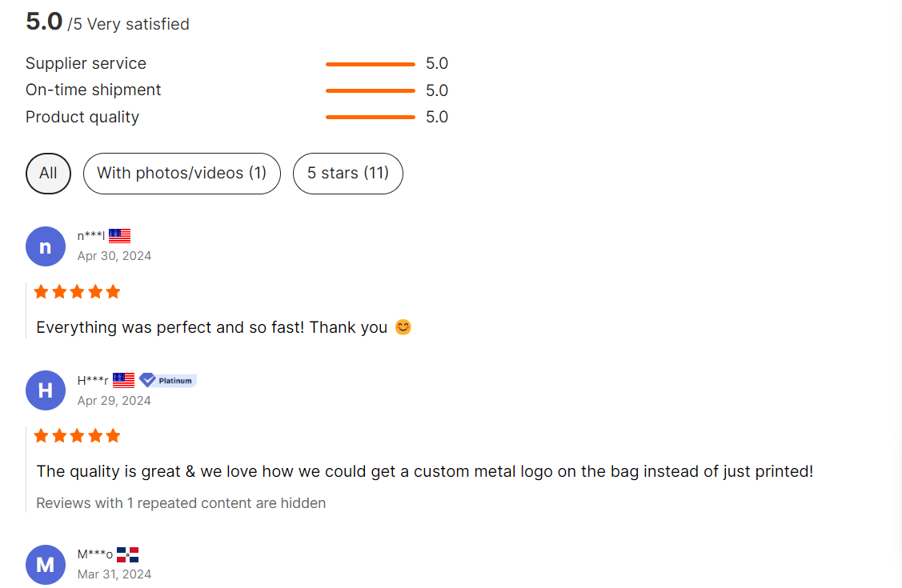The image size is (902, 588).
Task: Click the Product quality rating bar
Action: coord(370,117)
